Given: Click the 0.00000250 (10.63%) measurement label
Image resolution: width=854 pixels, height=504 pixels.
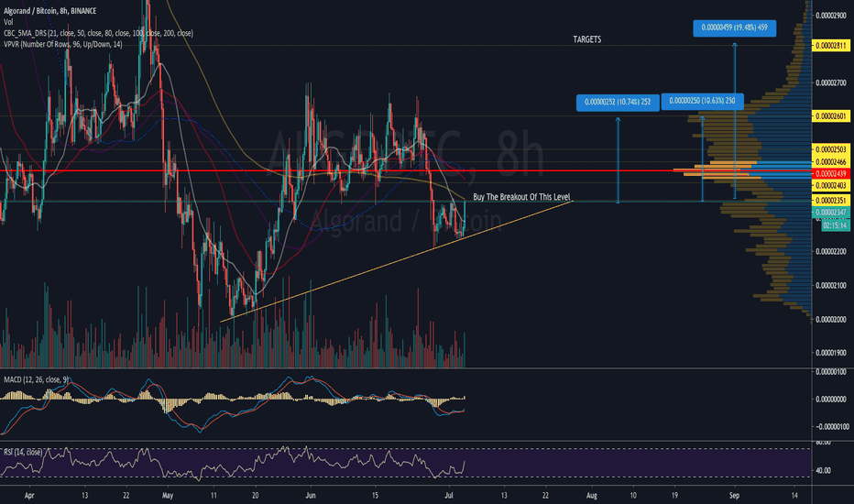Looking at the screenshot, I should tap(702, 101).
